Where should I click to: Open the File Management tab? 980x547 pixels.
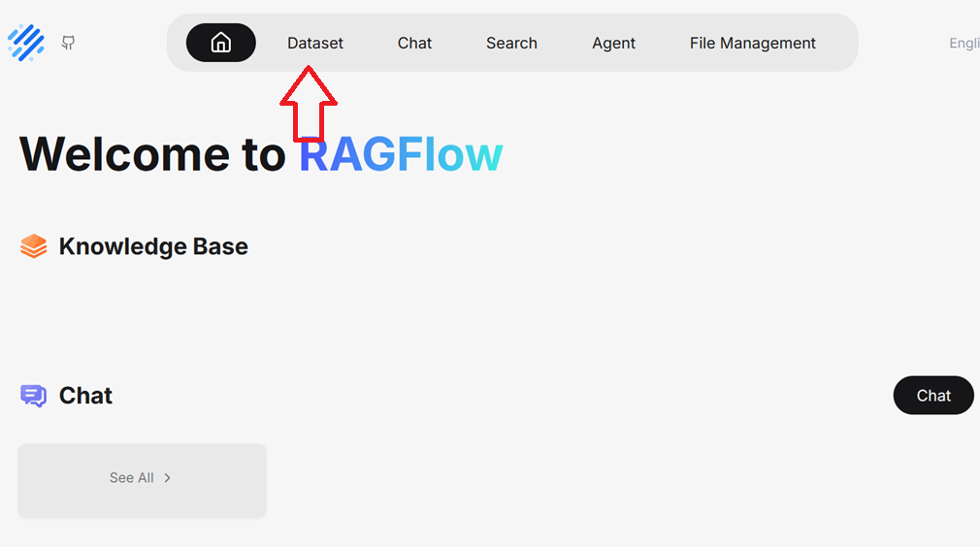point(753,43)
